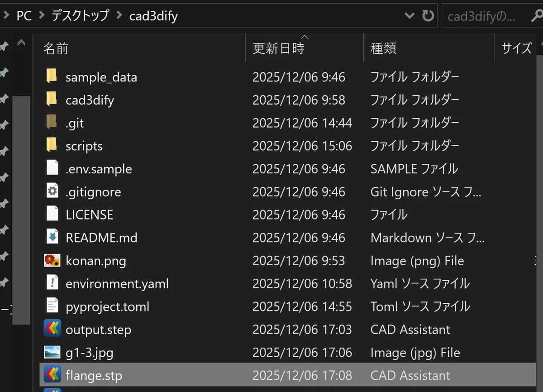Select the file name output.step
The height and width of the screenshot is (392, 543).
coord(98,330)
